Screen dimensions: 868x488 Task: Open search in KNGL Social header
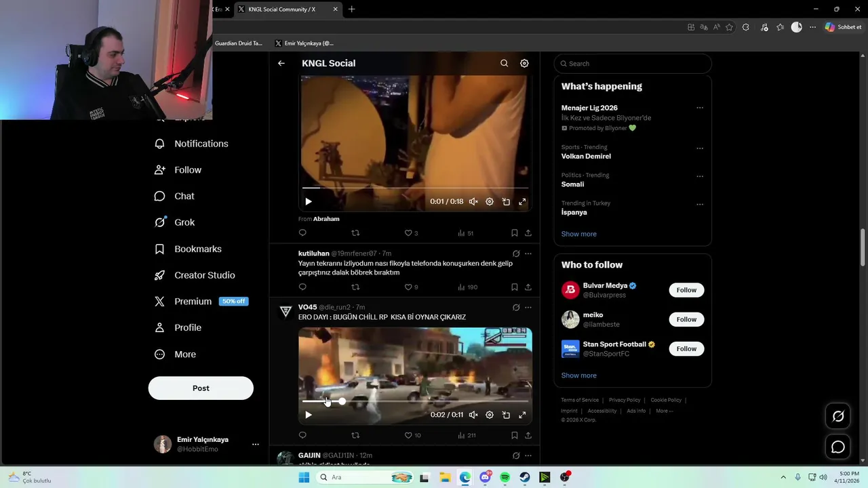(504, 63)
